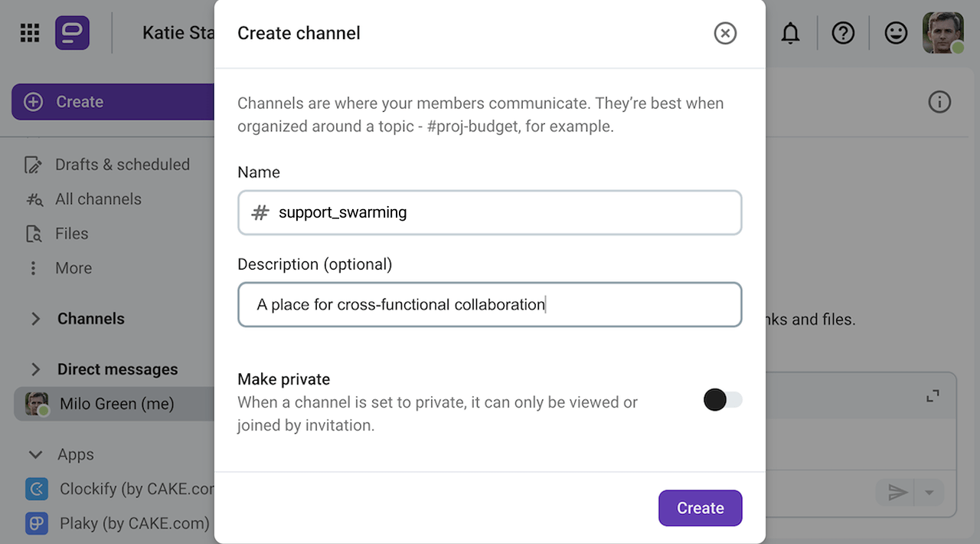Click the expand message editor icon
980x544 pixels.
tap(932, 396)
